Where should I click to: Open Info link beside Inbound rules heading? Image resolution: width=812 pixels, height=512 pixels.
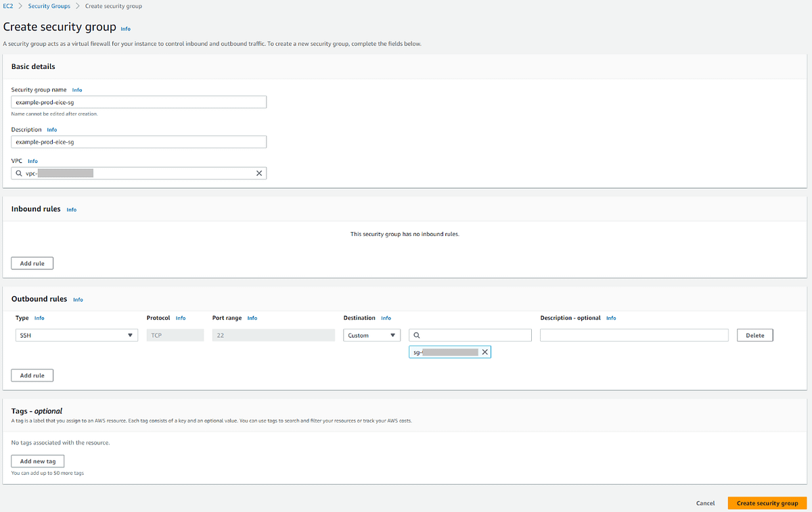pos(72,210)
